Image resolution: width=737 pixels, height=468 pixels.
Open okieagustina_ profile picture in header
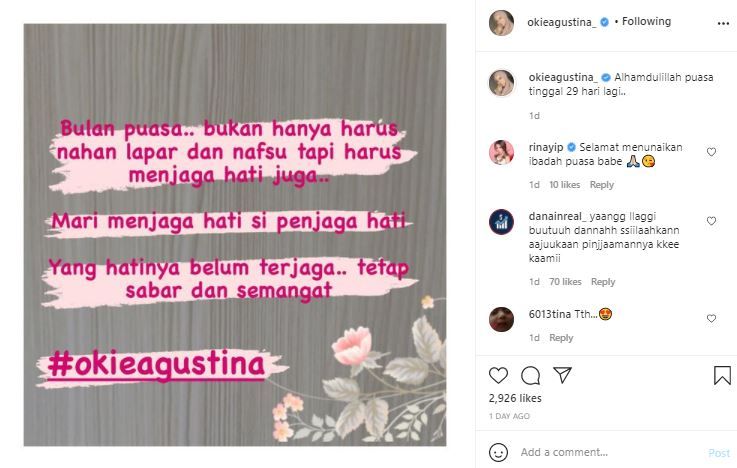tap(502, 22)
